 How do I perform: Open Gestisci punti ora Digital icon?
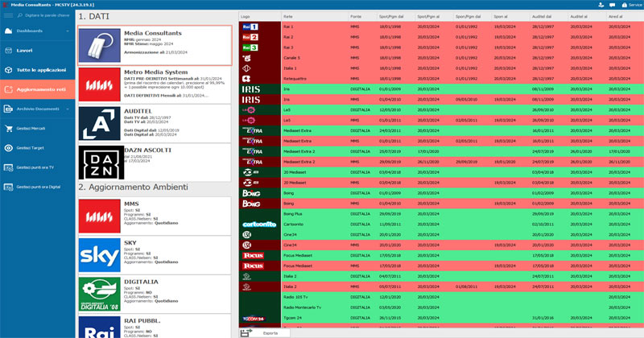(10, 186)
